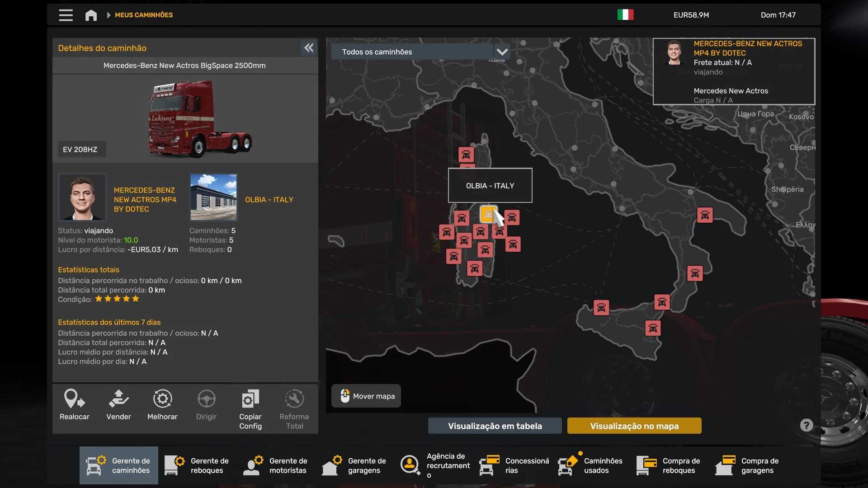The width and height of the screenshot is (868, 488).
Task: Click the driver portrait in map card
Action: coord(674,53)
